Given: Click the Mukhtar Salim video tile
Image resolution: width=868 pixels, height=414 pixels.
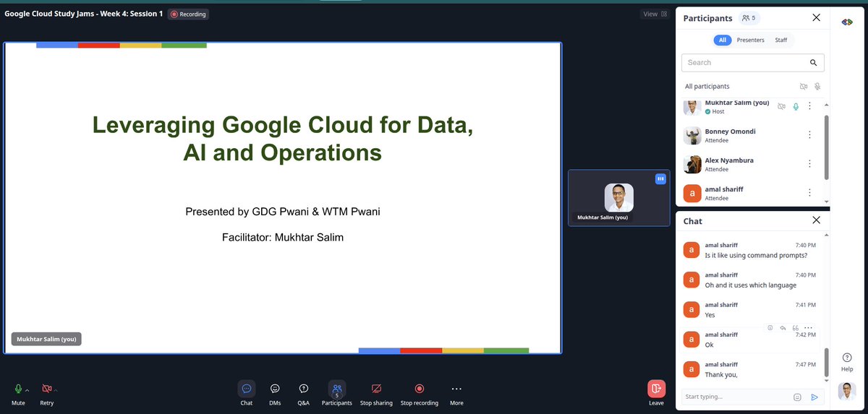Looking at the screenshot, I should click(618, 197).
